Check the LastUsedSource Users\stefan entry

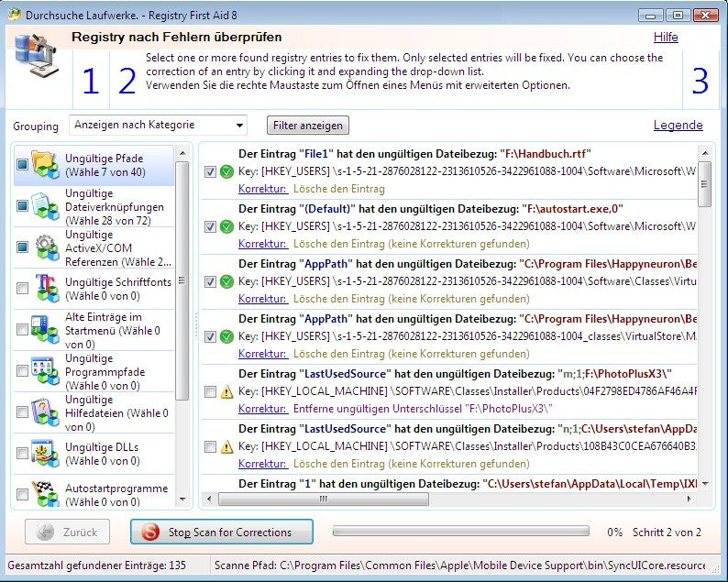click(x=210, y=446)
